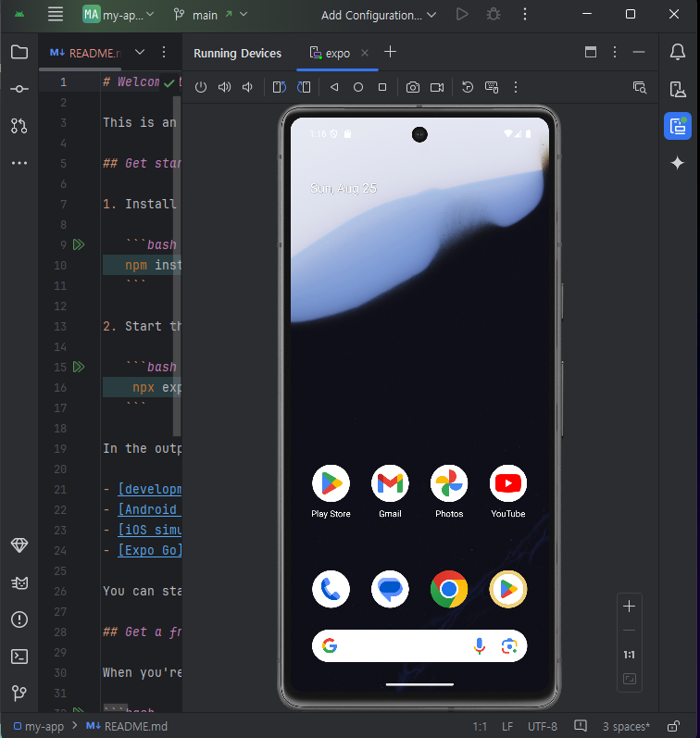Change the 3 spaces indent setting
The width and height of the screenshot is (700, 738).
click(x=626, y=727)
